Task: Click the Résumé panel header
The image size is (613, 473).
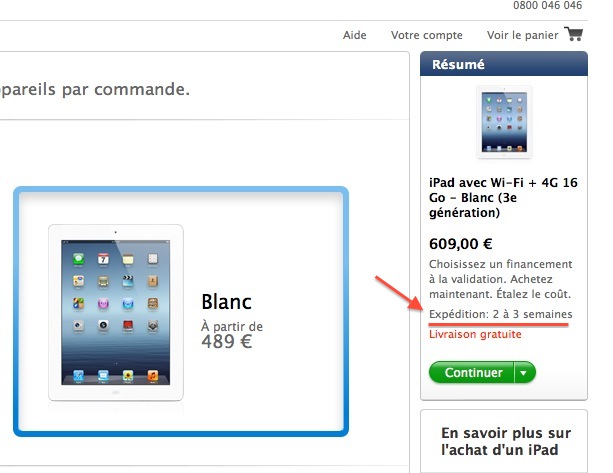Action: tap(504, 64)
